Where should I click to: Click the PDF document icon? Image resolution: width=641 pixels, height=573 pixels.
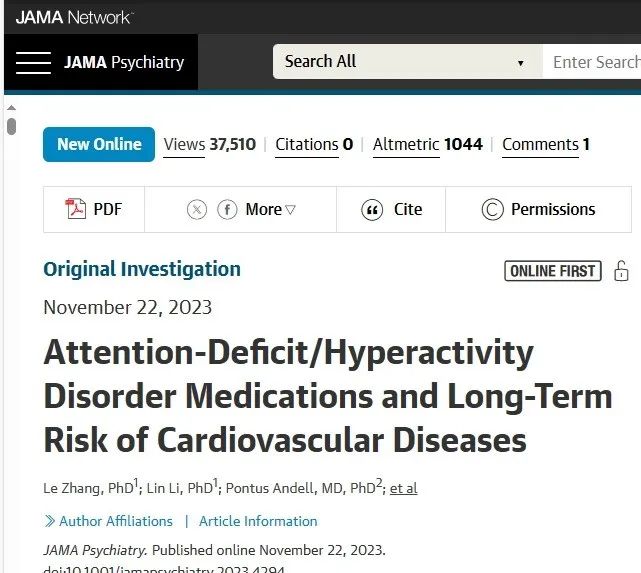click(75, 209)
